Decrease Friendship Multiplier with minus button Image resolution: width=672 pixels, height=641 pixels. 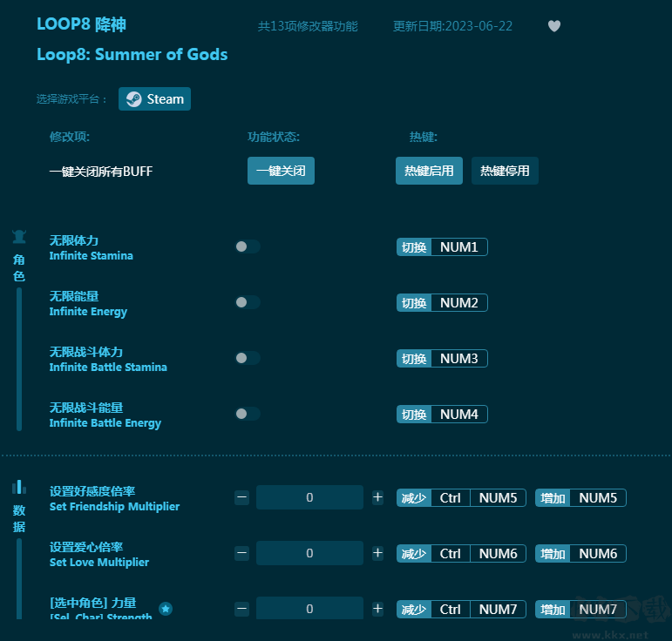coord(241,497)
